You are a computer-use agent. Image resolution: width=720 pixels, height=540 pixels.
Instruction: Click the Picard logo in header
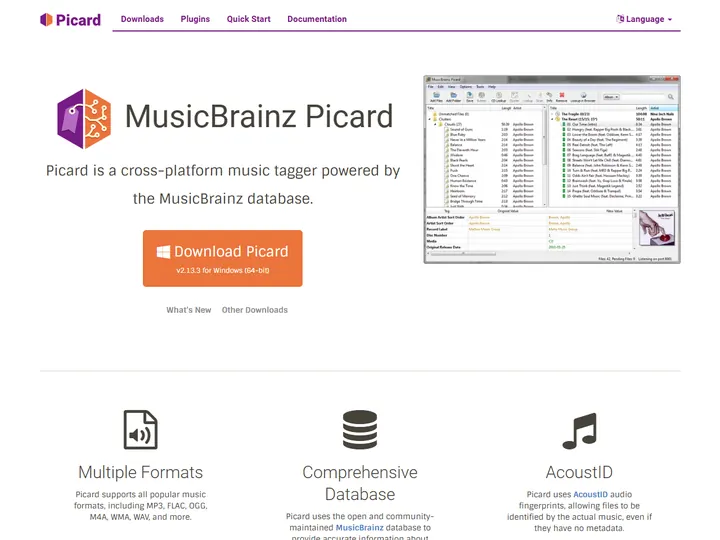(70, 20)
